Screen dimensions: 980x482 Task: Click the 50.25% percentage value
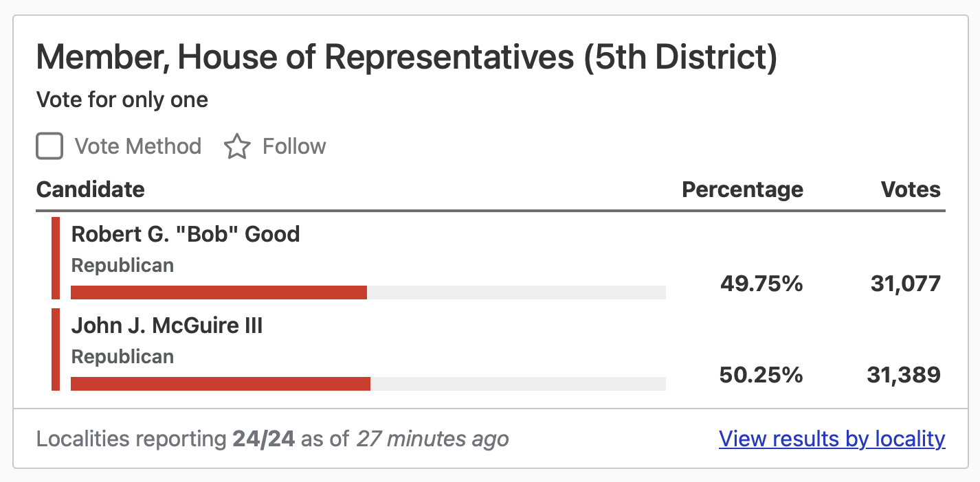[761, 375]
